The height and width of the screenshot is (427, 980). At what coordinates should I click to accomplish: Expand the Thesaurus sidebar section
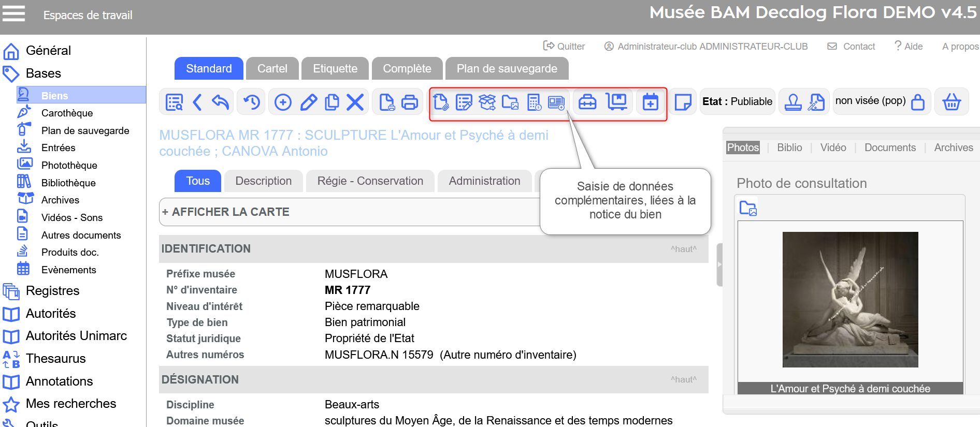[x=55, y=359]
